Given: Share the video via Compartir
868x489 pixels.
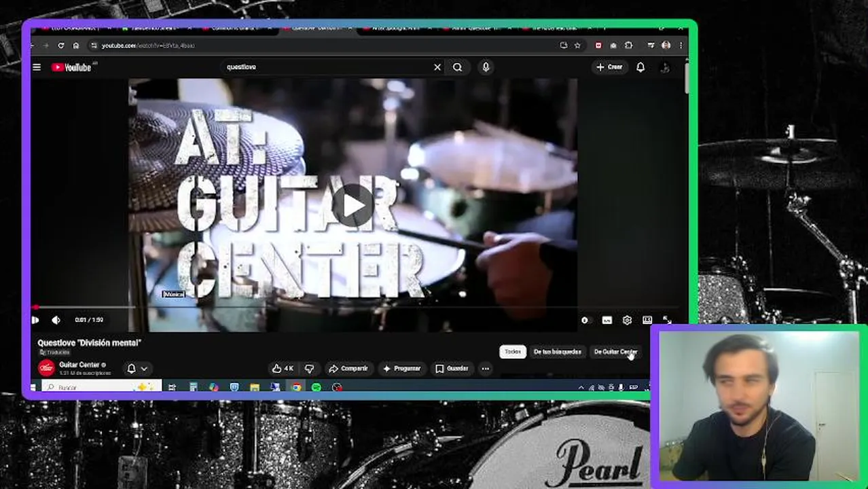Looking at the screenshot, I should click(348, 369).
